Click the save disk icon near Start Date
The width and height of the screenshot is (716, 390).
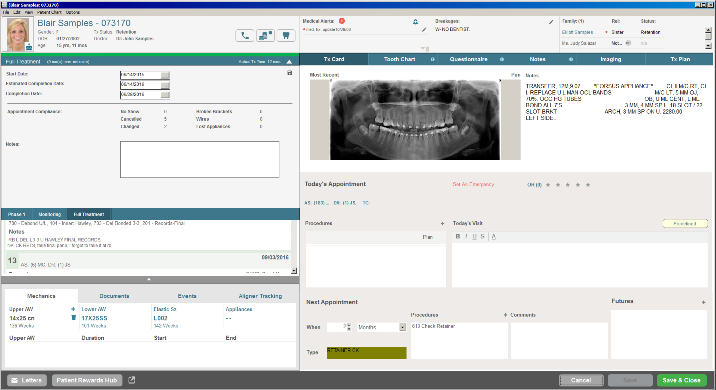click(x=290, y=73)
